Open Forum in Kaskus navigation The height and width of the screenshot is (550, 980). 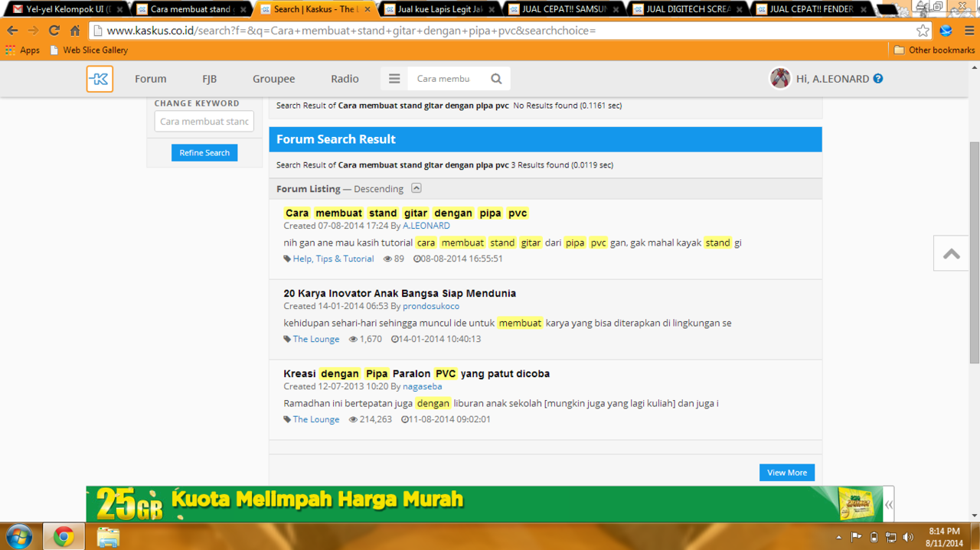151,79
